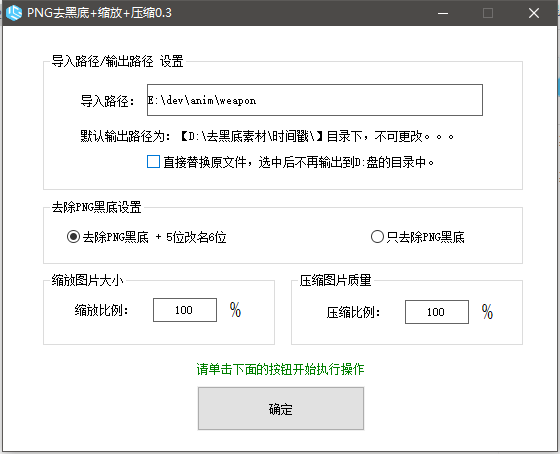
Task: Click the 压缩比例: label
Action: coord(353,312)
